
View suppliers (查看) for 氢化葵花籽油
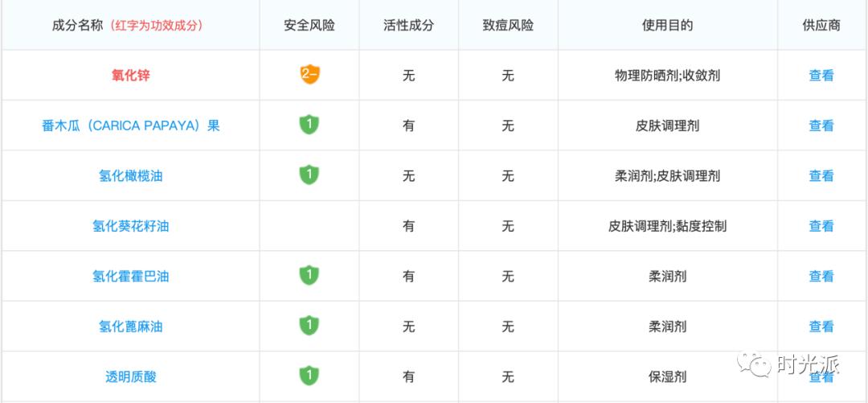[x=821, y=226]
